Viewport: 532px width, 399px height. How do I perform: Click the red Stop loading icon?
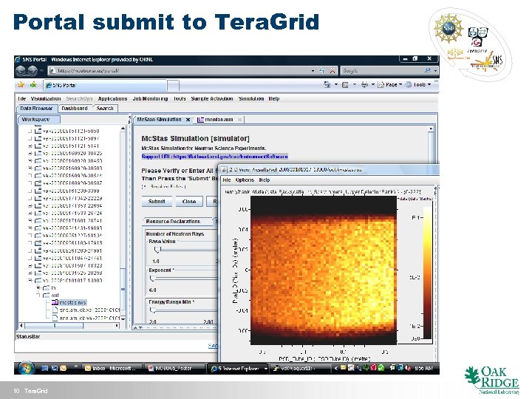click(x=332, y=71)
